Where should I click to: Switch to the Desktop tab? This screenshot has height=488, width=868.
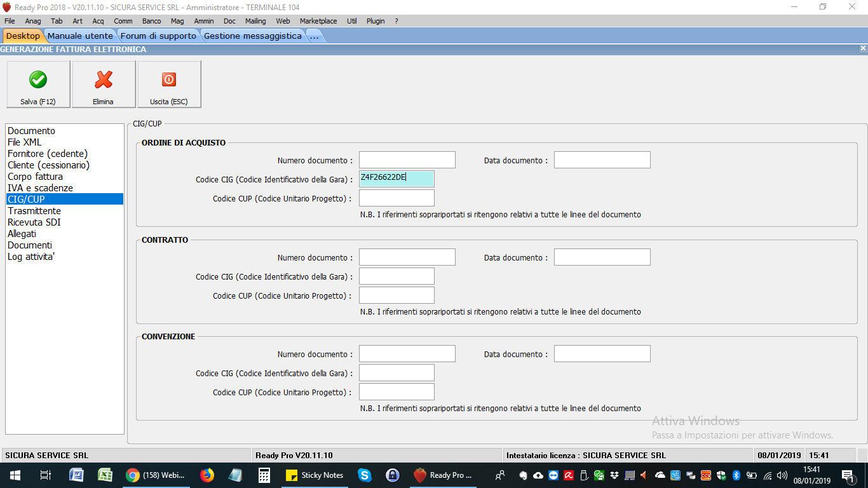23,36
